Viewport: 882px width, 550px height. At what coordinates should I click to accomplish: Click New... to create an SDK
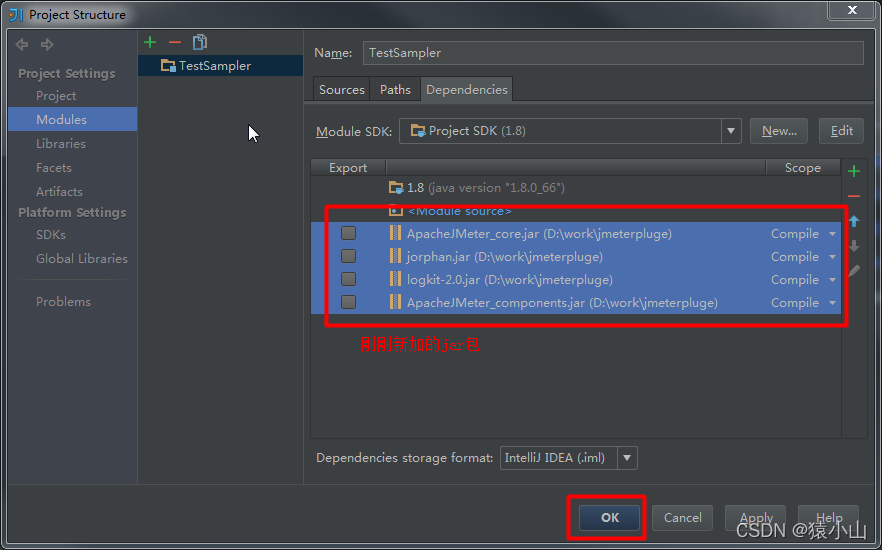(779, 131)
